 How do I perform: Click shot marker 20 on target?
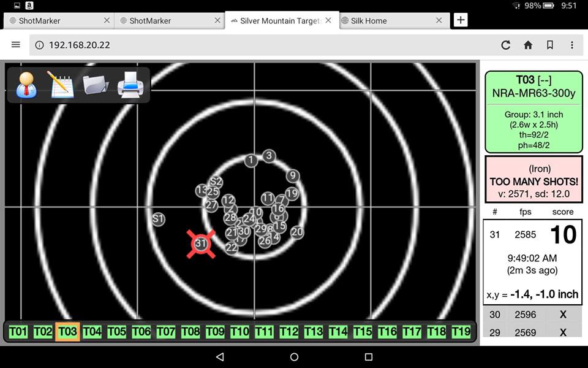coord(297,232)
